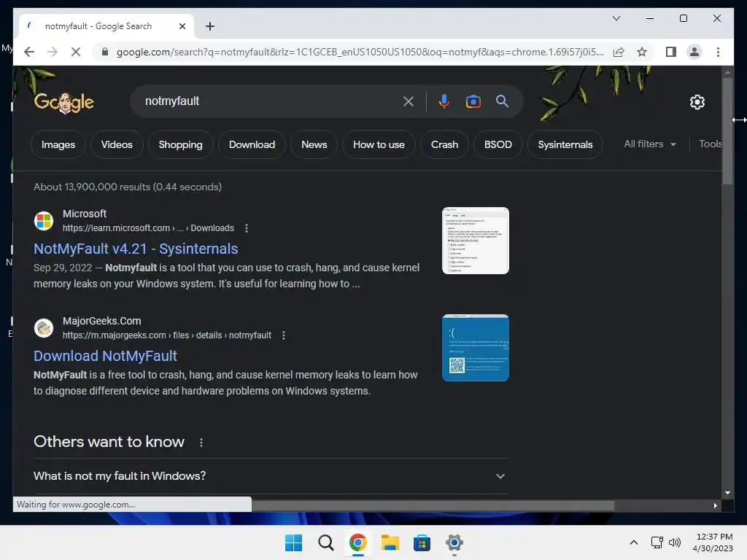Open File Explorer from the taskbar
747x560 pixels.
click(x=390, y=542)
